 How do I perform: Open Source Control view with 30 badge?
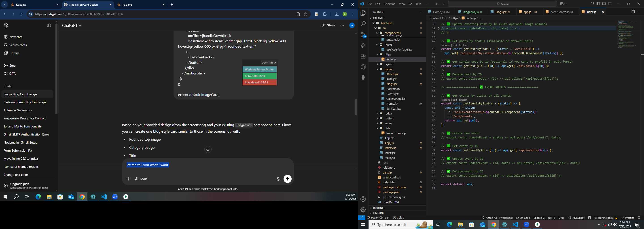click(x=363, y=35)
